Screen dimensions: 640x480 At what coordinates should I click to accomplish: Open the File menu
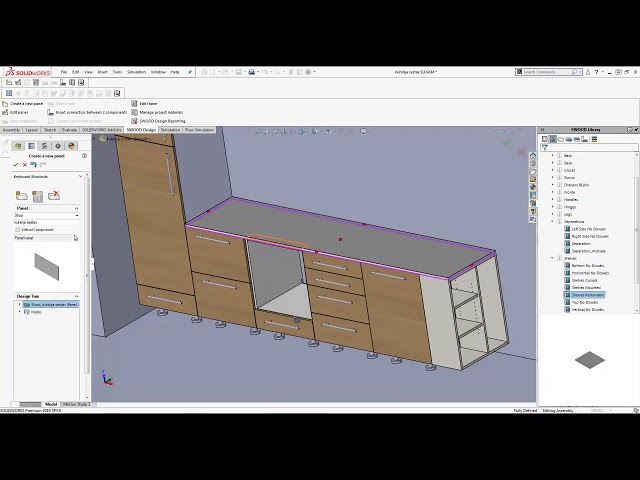(x=64, y=72)
